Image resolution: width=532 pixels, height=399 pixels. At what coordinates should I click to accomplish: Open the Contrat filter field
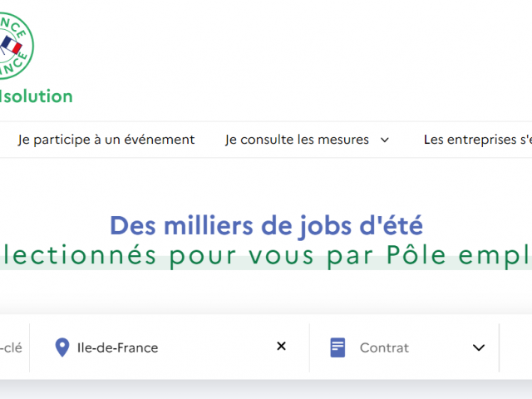click(404, 347)
